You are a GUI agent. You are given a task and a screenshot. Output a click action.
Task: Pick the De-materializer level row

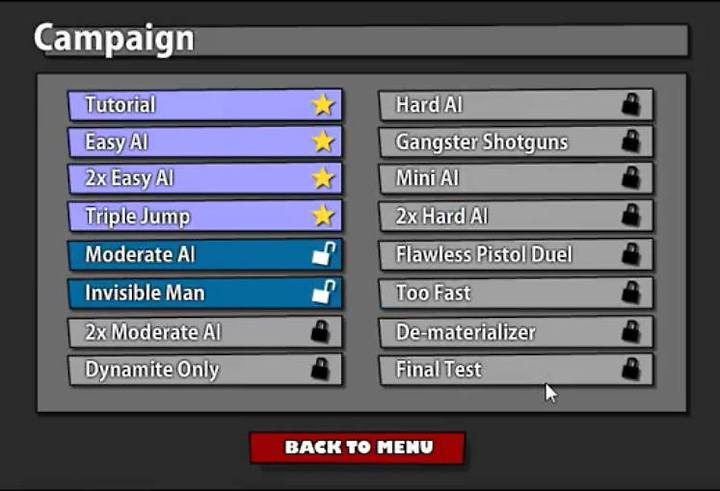point(516,332)
